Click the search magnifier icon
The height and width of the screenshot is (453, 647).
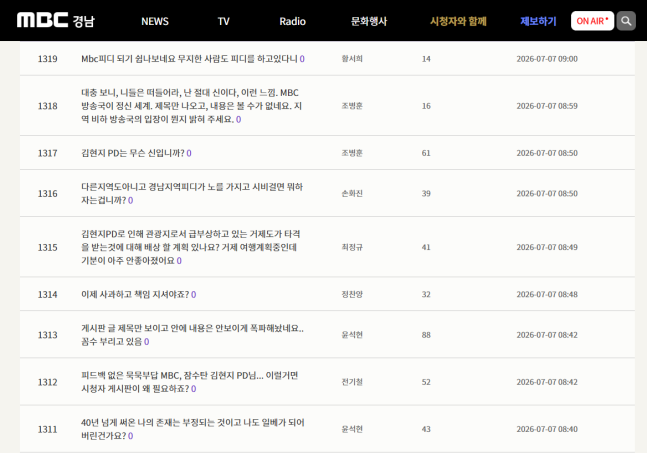pyautogui.click(x=626, y=21)
